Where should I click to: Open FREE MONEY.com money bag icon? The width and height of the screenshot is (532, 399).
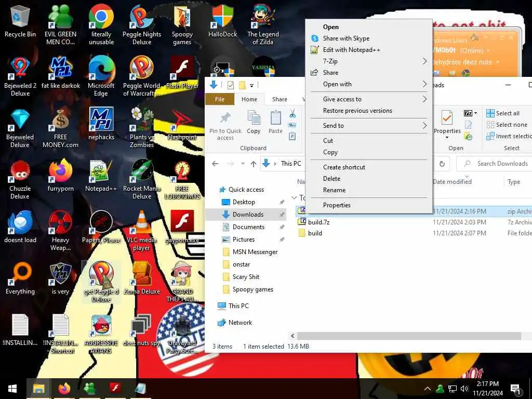[60, 128]
